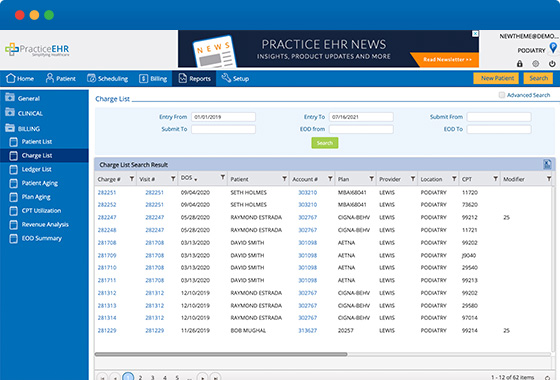Viewport: 560px width, 380px height.
Task: Click the filter icon on DOS column
Action: (222, 177)
